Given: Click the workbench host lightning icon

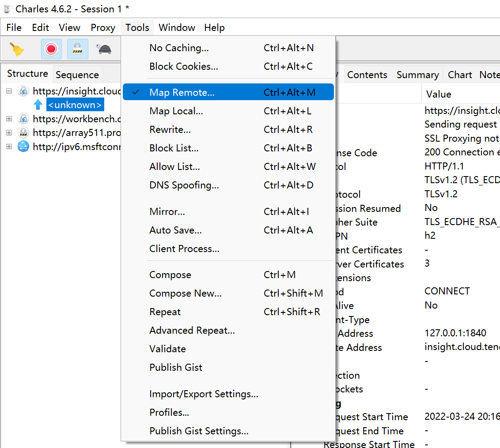Looking at the screenshot, I should coord(23,119).
